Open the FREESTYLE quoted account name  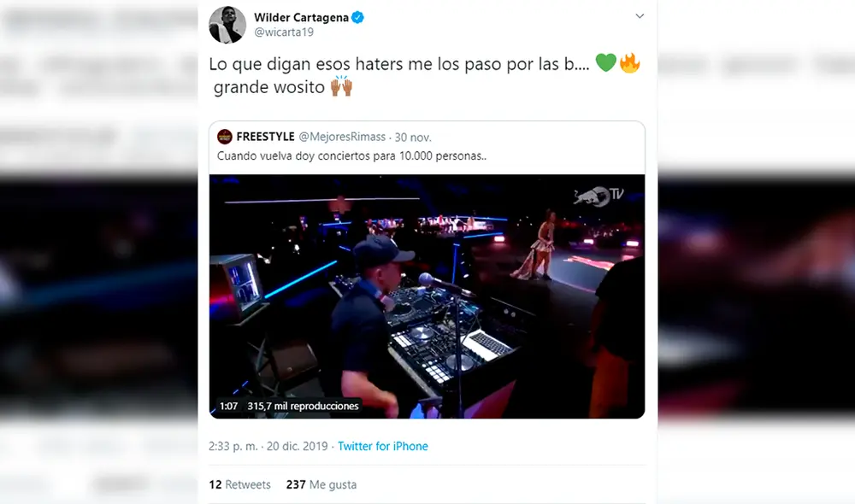(x=265, y=137)
